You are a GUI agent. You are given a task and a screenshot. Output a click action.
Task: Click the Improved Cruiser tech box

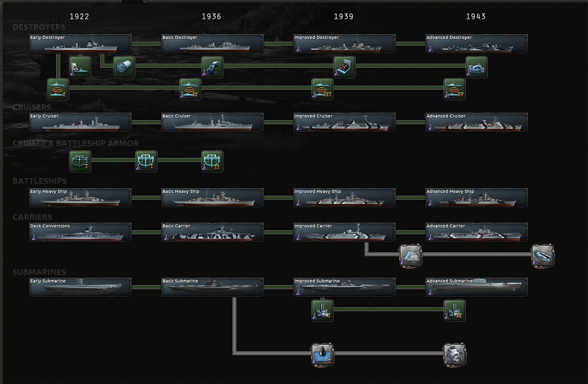(345, 122)
